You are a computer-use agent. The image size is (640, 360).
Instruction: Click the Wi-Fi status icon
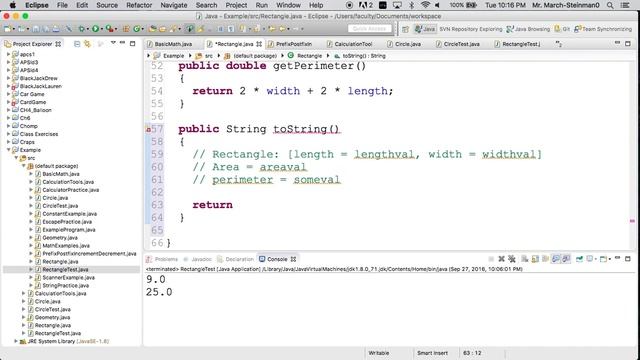tap(425, 5)
